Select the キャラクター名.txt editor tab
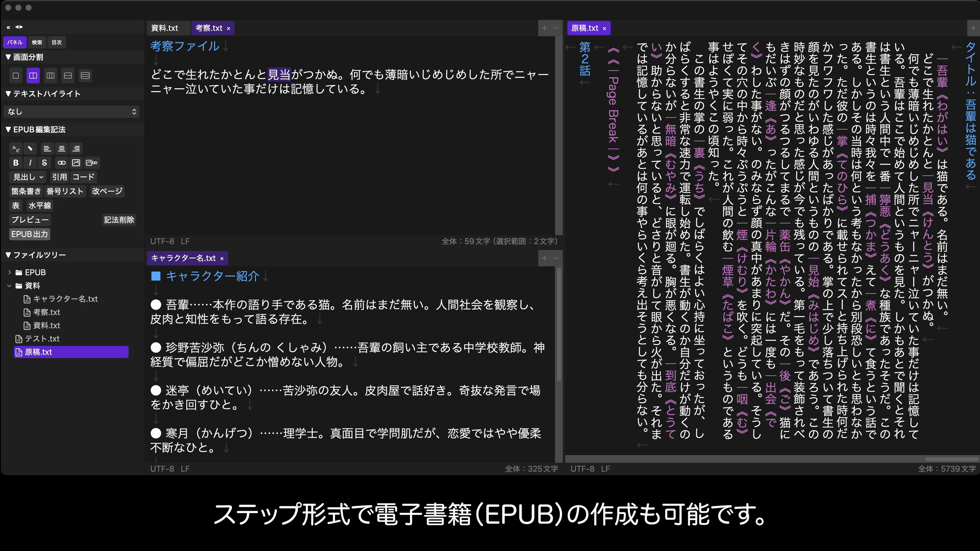 click(183, 258)
